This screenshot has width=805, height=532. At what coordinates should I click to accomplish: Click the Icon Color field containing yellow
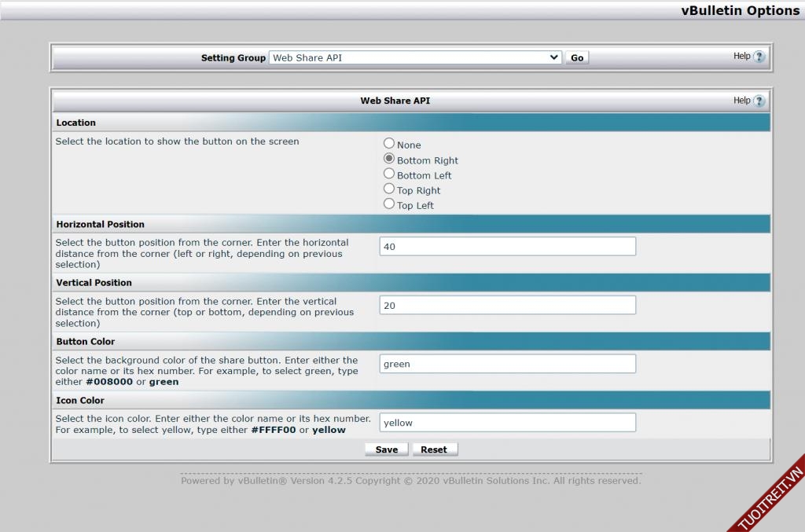click(x=507, y=423)
